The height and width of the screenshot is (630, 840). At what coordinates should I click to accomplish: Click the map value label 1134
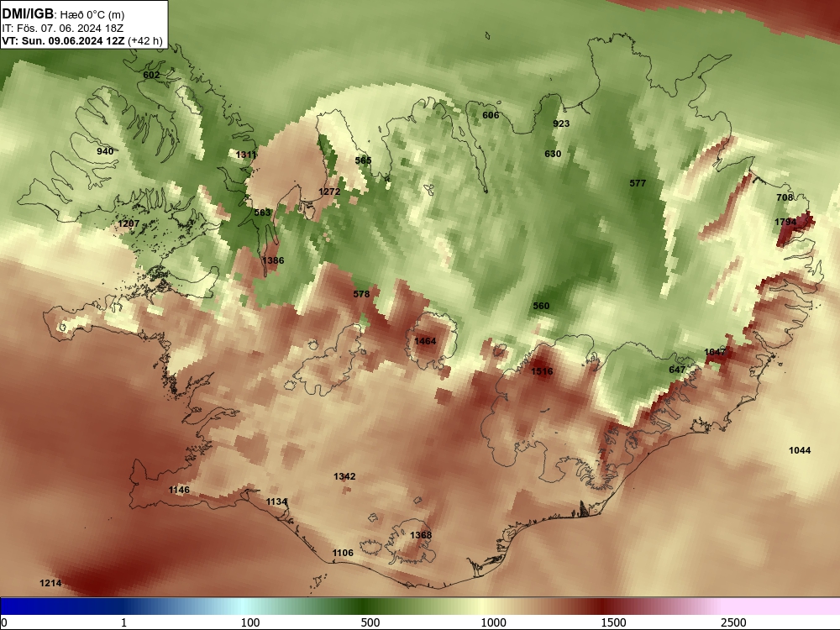(277, 502)
